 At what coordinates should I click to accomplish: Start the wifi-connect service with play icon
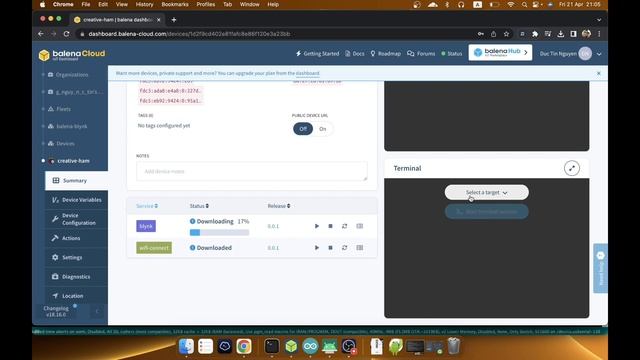[317, 248]
